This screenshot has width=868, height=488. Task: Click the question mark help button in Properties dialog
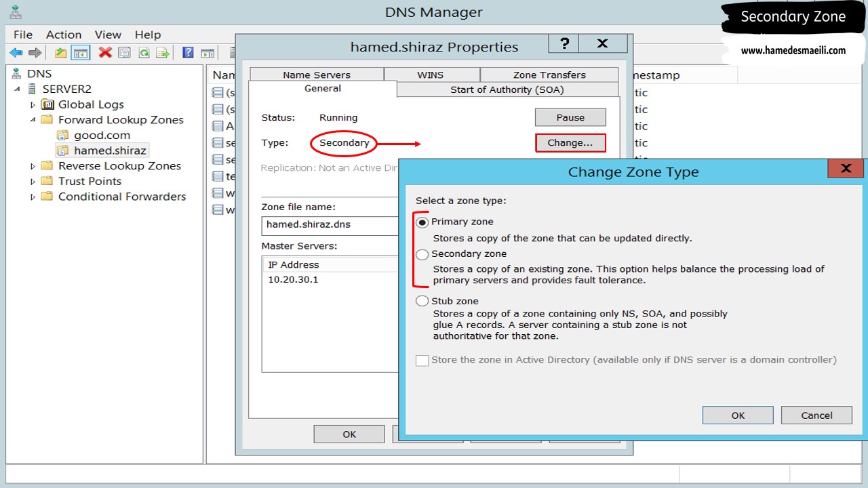[564, 44]
